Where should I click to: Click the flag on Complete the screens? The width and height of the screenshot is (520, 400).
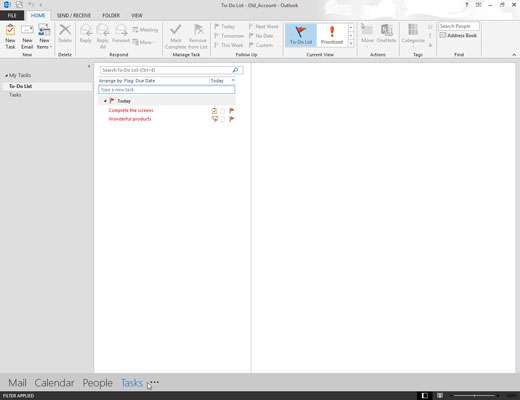click(x=232, y=111)
